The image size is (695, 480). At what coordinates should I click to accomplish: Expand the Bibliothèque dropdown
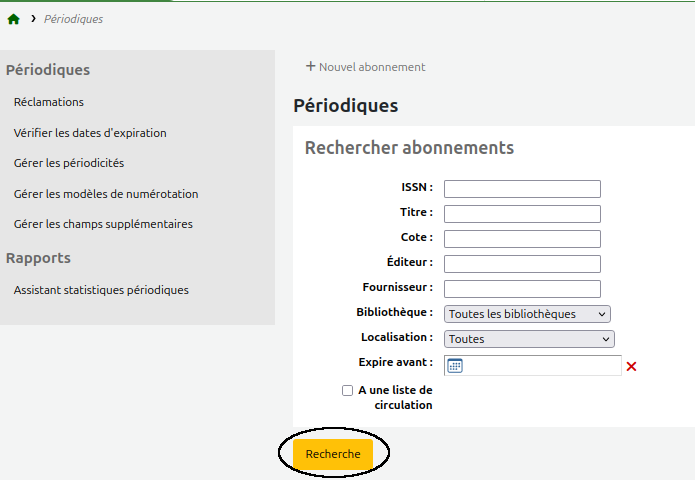(x=527, y=314)
